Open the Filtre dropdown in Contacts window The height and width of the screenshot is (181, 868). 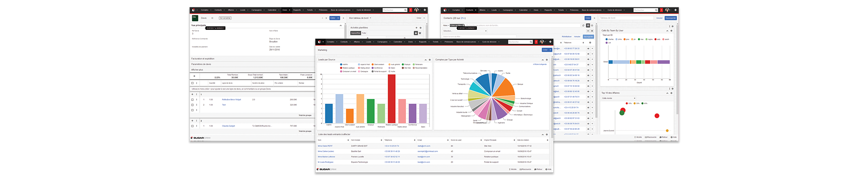point(446,25)
